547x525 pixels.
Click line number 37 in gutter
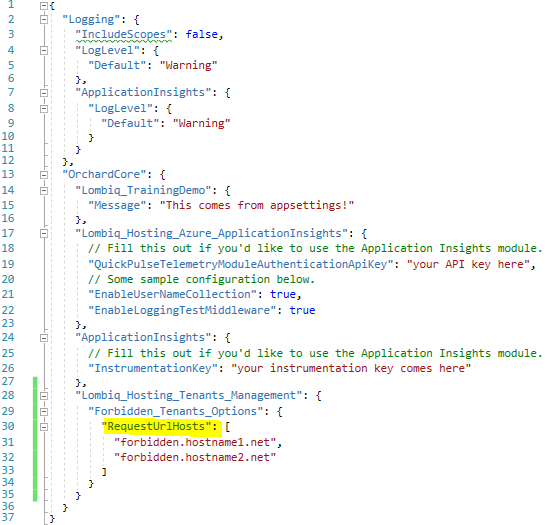[8, 517]
